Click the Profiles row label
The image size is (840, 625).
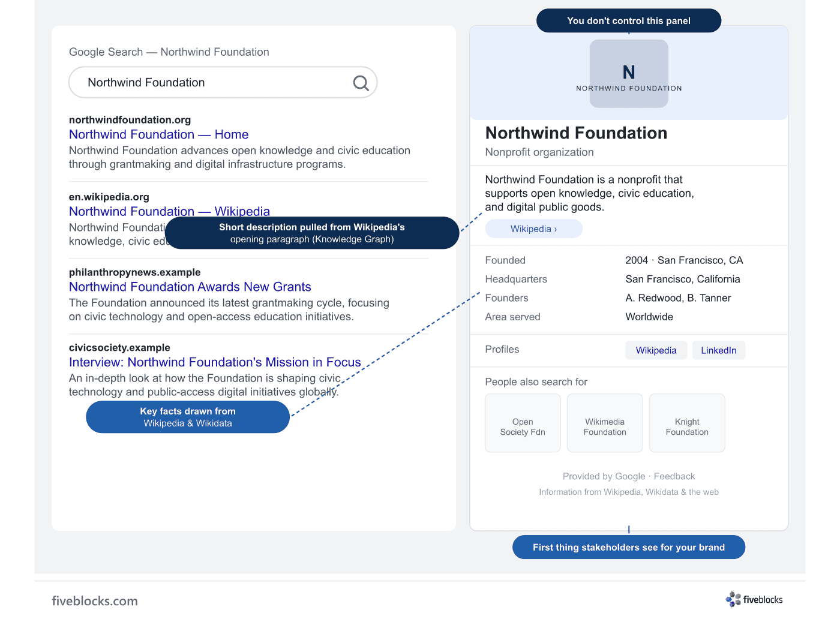pyautogui.click(x=502, y=350)
